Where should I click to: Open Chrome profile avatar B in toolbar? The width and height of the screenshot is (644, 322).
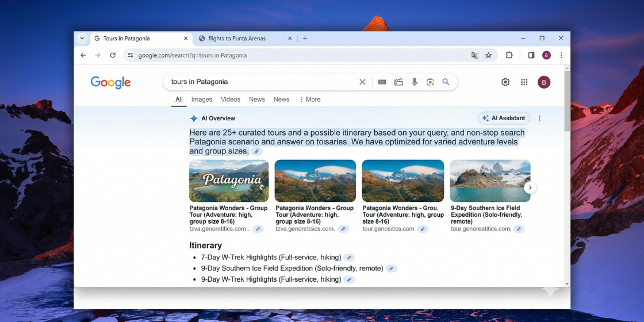click(546, 55)
